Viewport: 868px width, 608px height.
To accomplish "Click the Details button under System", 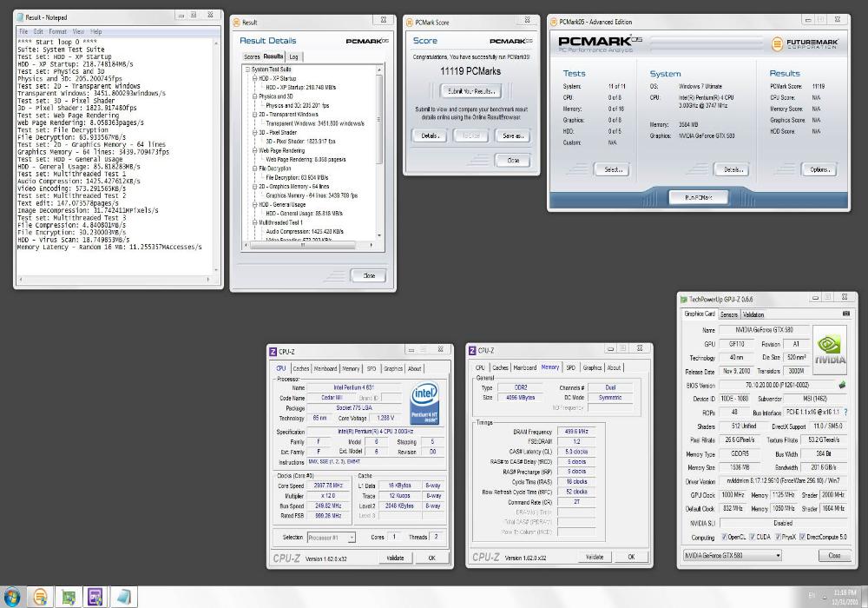I will click(x=733, y=169).
